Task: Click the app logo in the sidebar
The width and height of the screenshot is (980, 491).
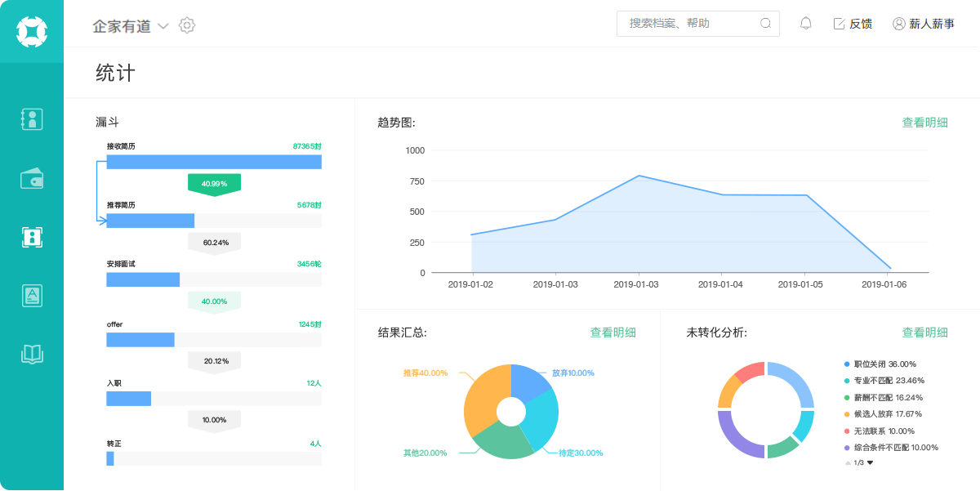Action: [x=32, y=32]
